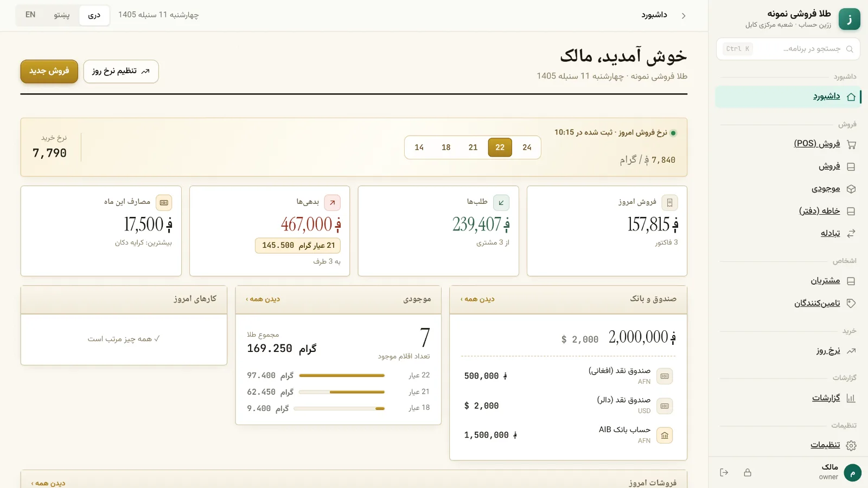
Task: Click the عیار 22 stock progress bar
Action: 342,375
